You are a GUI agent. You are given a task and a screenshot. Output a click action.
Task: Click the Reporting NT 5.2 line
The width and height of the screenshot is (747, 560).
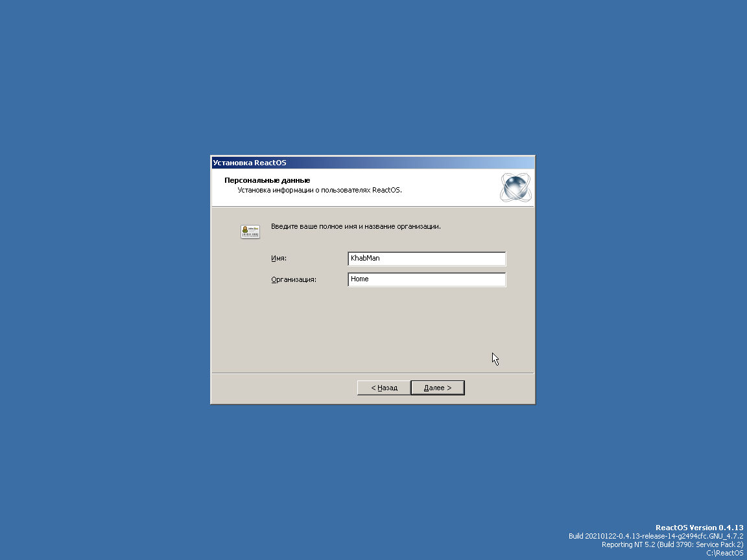coord(672,544)
